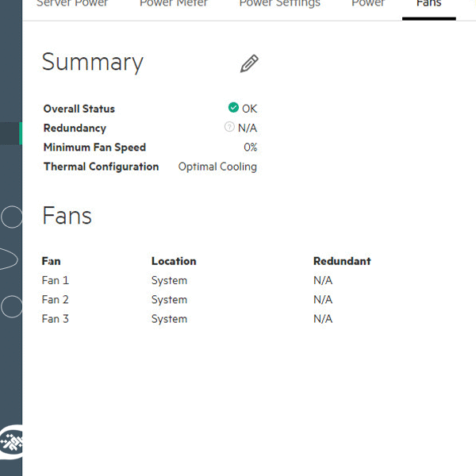Click the Redundancy help question mark icon
This screenshot has height=476, width=476.
click(229, 127)
